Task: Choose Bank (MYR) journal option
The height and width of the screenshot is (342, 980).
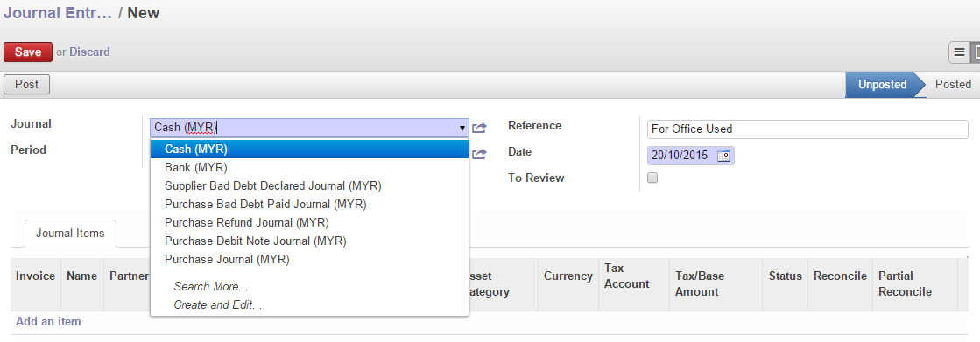Action: pos(309,168)
